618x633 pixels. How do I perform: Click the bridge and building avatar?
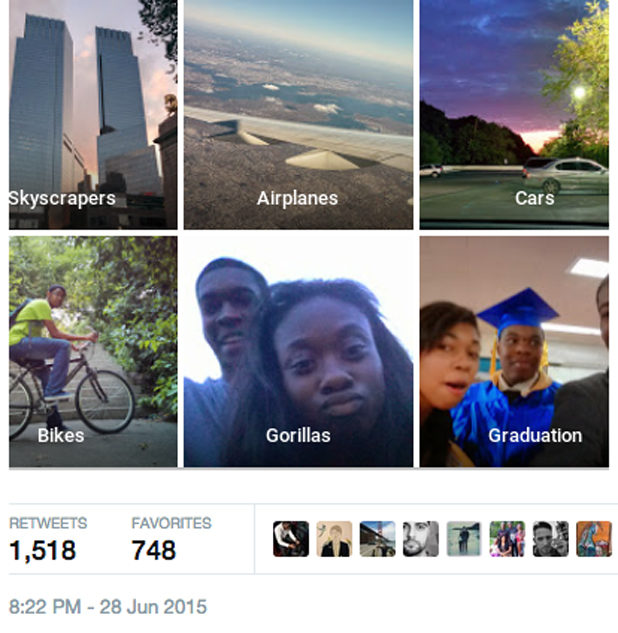coord(377,539)
